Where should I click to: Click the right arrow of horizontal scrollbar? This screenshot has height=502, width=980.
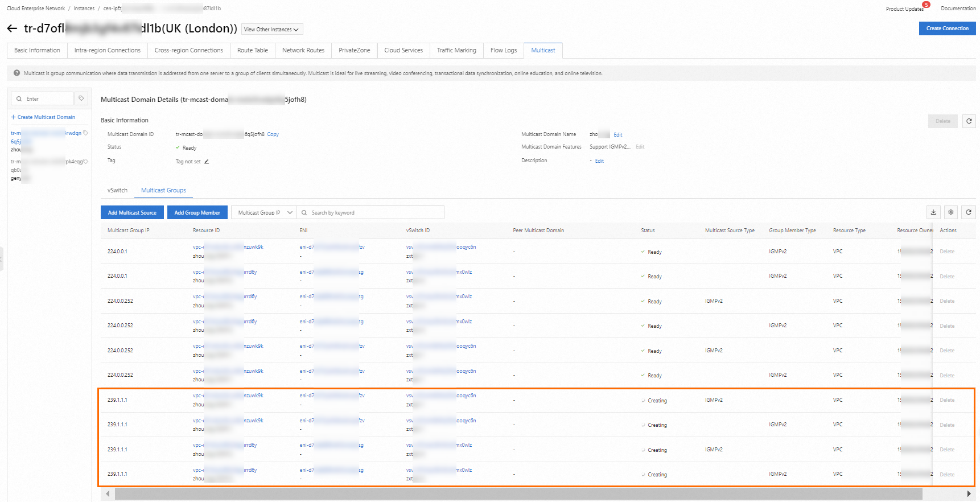(969, 494)
